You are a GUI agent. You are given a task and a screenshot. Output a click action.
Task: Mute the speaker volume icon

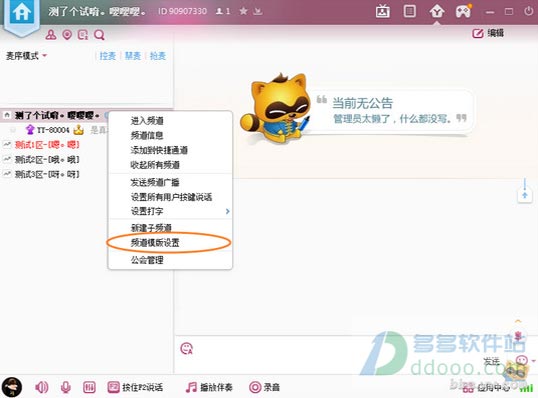click(x=42, y=387)
